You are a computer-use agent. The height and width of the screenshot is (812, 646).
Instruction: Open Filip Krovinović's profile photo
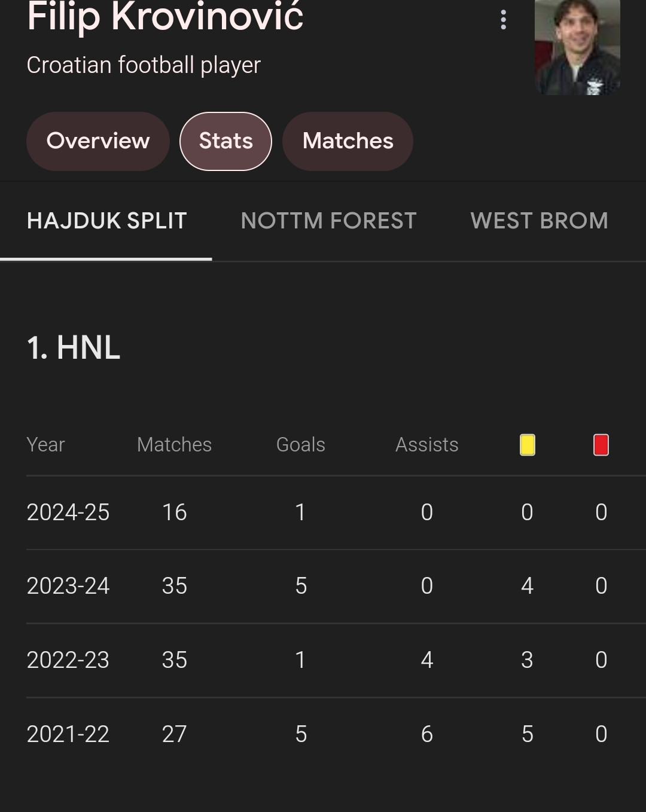click(x=577, y=47)
